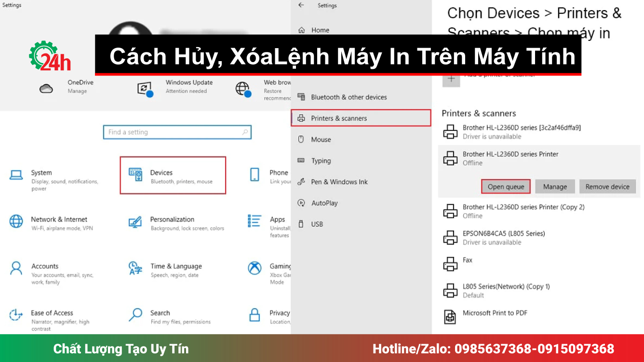Click the Open queue button
The image size is (644, 362).
[505, 186]
